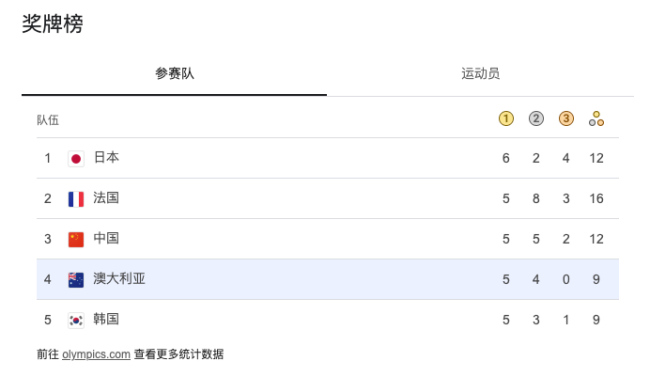
Task: Open the 韩国 team name
Action: [x=106, y=319]
